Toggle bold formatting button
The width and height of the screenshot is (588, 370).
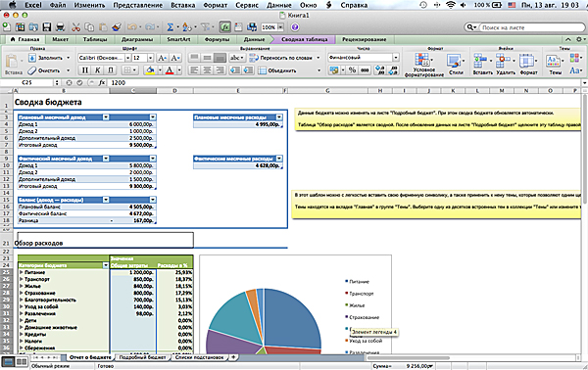click(x=85, y=70)
